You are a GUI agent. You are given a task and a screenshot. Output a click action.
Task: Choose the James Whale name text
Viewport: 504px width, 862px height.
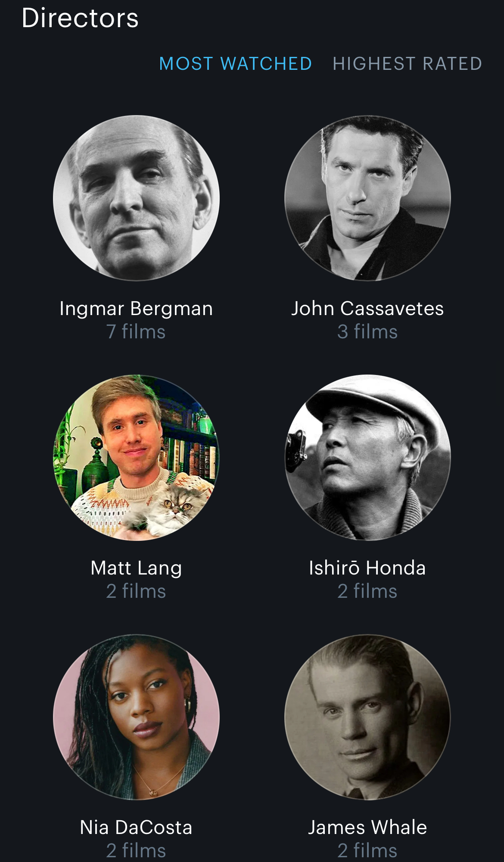[x=367, y=828]
